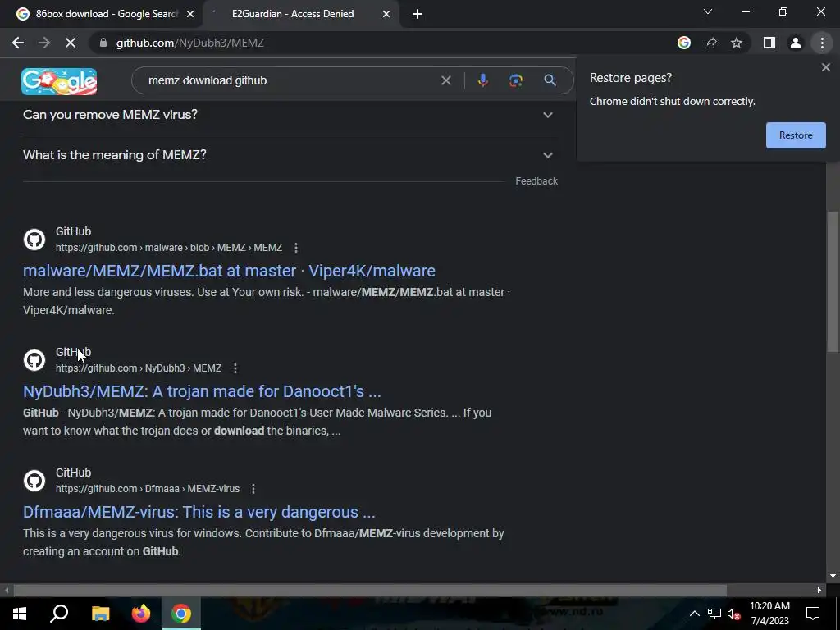Switch to the 86box download Google Search tab

(x=102, y=14)
